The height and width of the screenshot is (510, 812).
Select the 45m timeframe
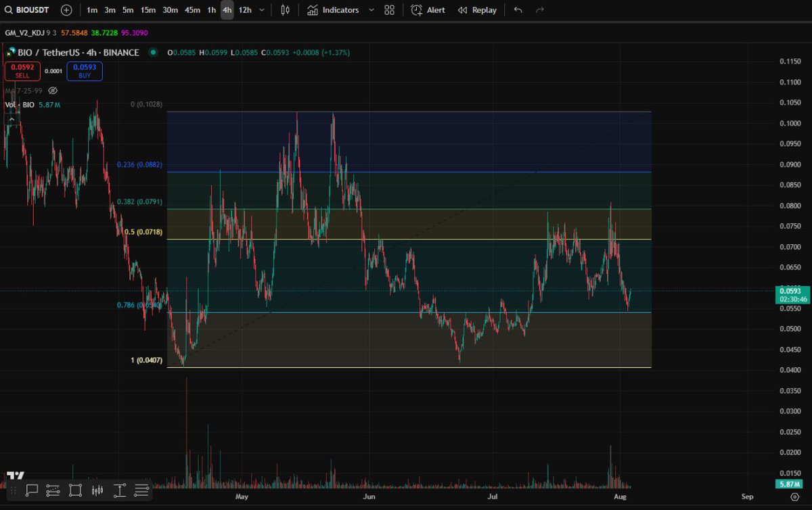coord(192,10)
